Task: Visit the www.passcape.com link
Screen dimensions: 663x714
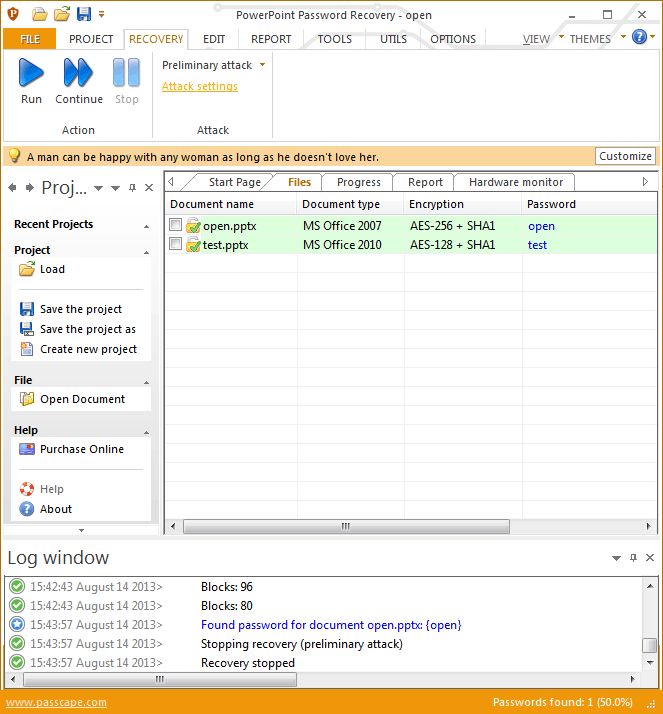Action: point(56,702)
